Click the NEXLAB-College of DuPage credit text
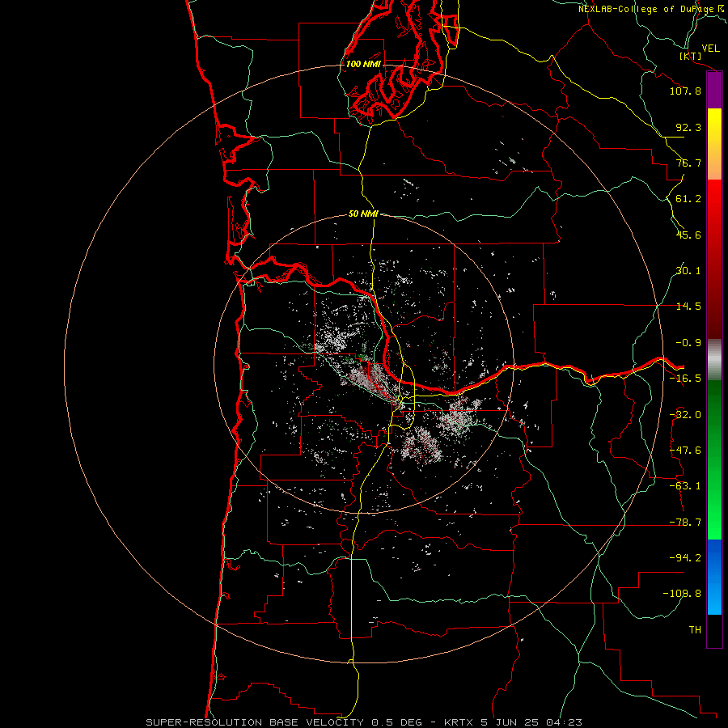The image size is (728, 728). tap(653, 9)
